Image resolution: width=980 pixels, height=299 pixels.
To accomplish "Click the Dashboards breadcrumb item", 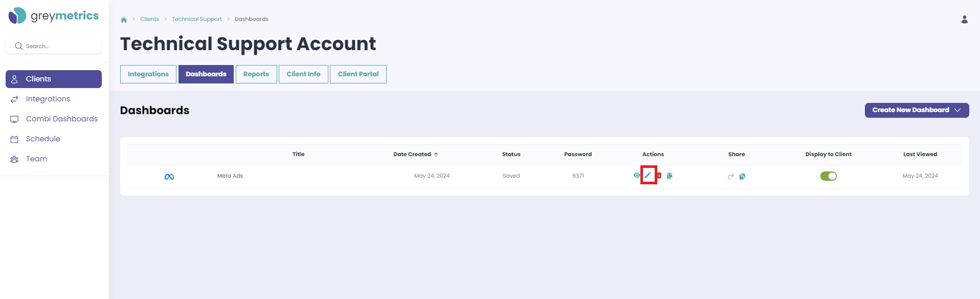I will [x=252, y=19].
